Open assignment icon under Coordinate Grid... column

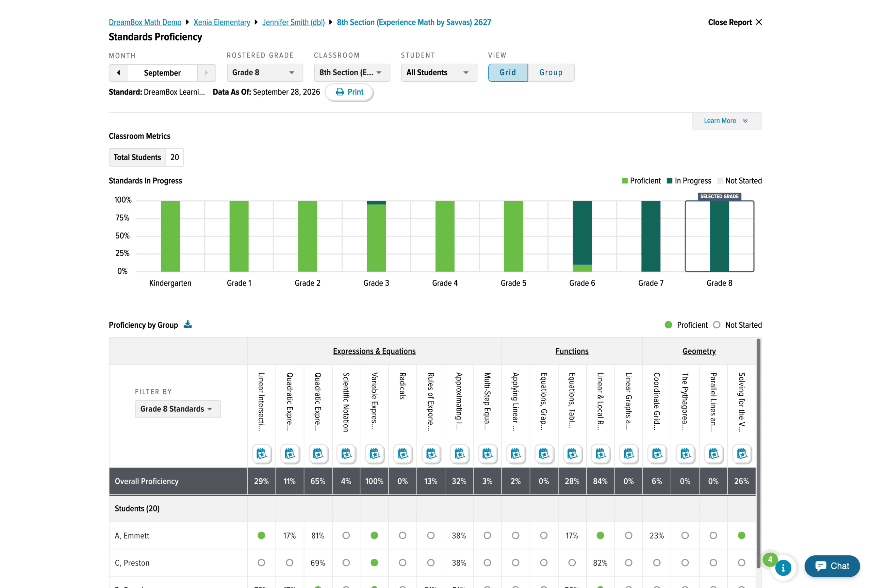coord(657,454)
